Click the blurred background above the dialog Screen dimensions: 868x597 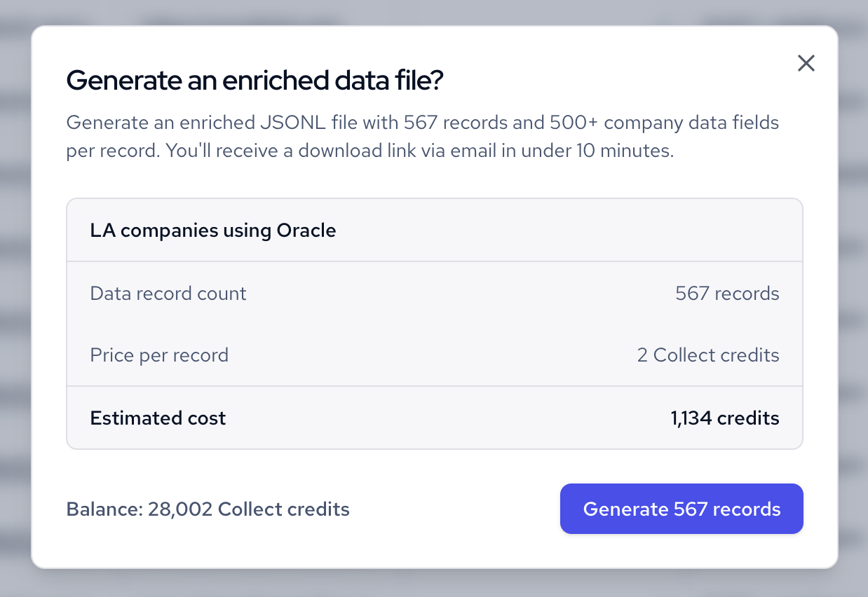coord(434,11)
